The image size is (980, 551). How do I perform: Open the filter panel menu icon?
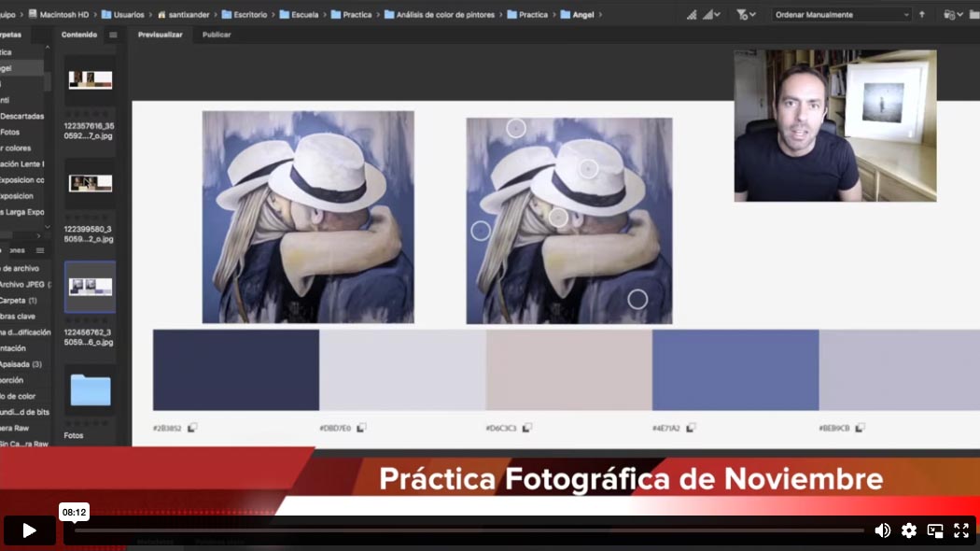pos(40,250)
